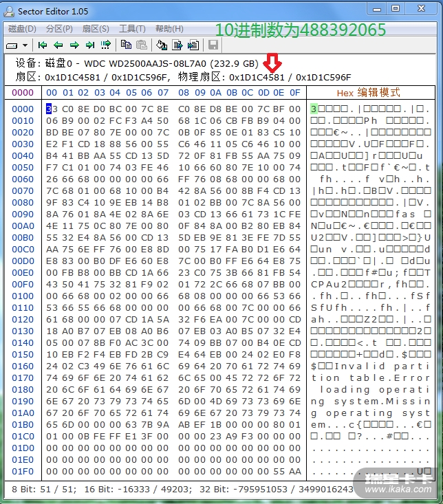Click column header 08
This screenshot has width=443, height=504.
point(184,93)
